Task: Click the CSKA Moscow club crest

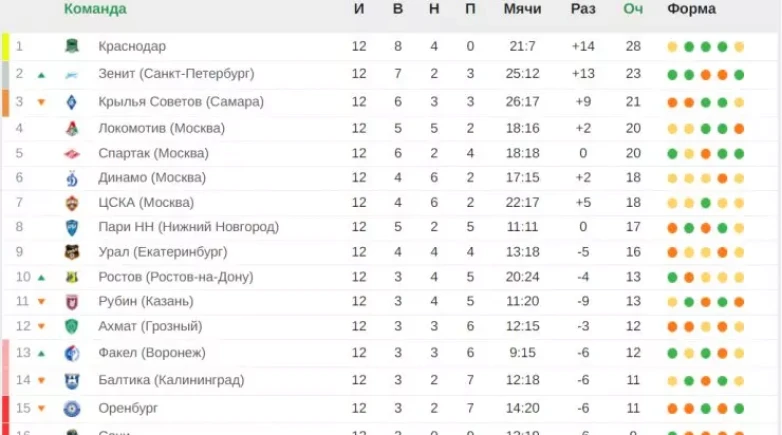Action: [72, 202]
